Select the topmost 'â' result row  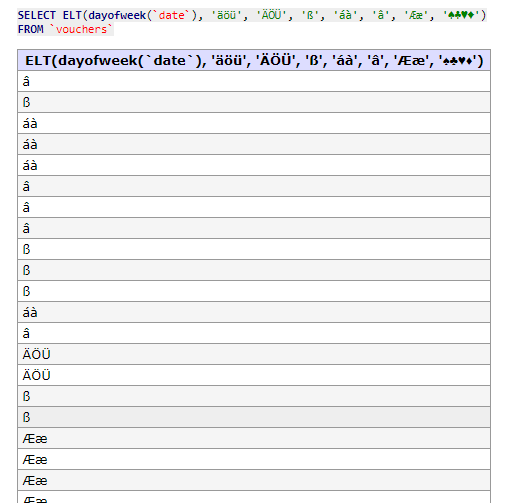click(254, 81)
